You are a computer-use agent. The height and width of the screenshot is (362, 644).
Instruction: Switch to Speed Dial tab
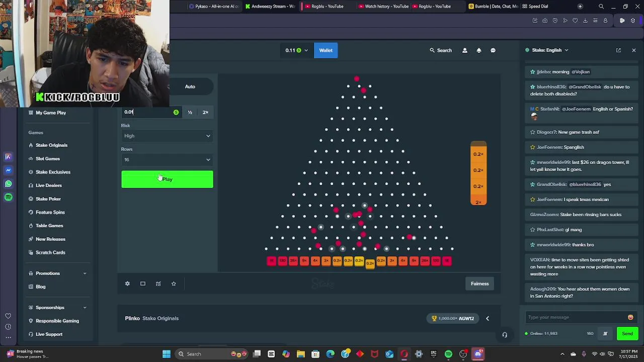coord(536,7)
